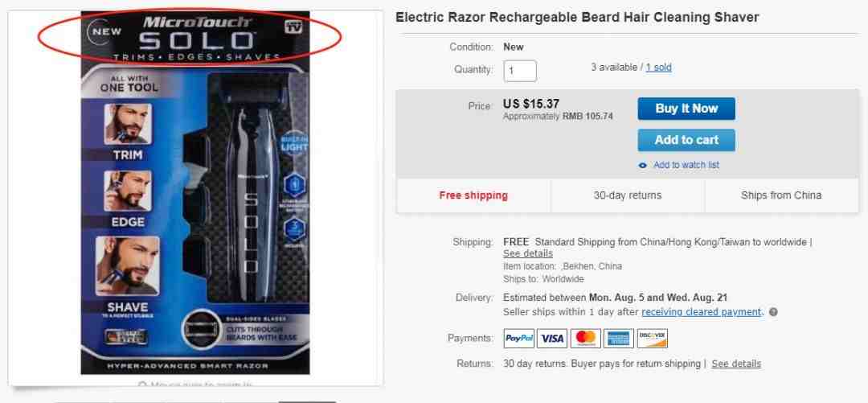This screenshot has height=403, width=868.
Task: Click the VISA card icon
Action: pos(552,338)
